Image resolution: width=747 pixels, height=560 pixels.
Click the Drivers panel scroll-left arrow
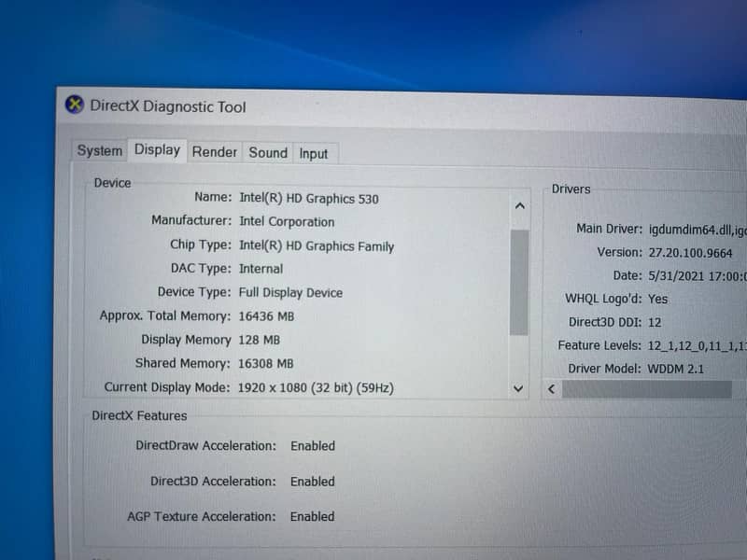tap(551, 389)
